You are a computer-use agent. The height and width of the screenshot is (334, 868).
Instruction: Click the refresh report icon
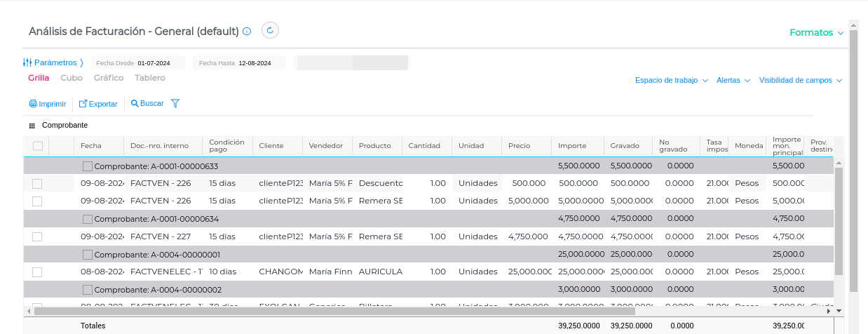pos(271,30)
